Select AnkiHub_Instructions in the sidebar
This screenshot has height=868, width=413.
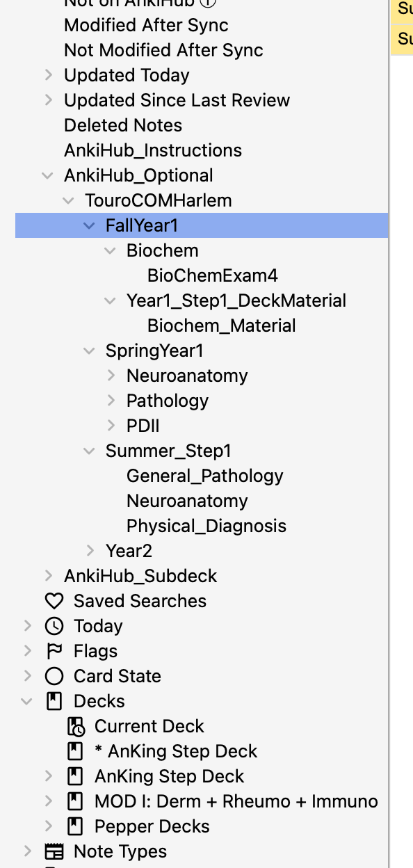pyautogui.click(x=153, y=150)
